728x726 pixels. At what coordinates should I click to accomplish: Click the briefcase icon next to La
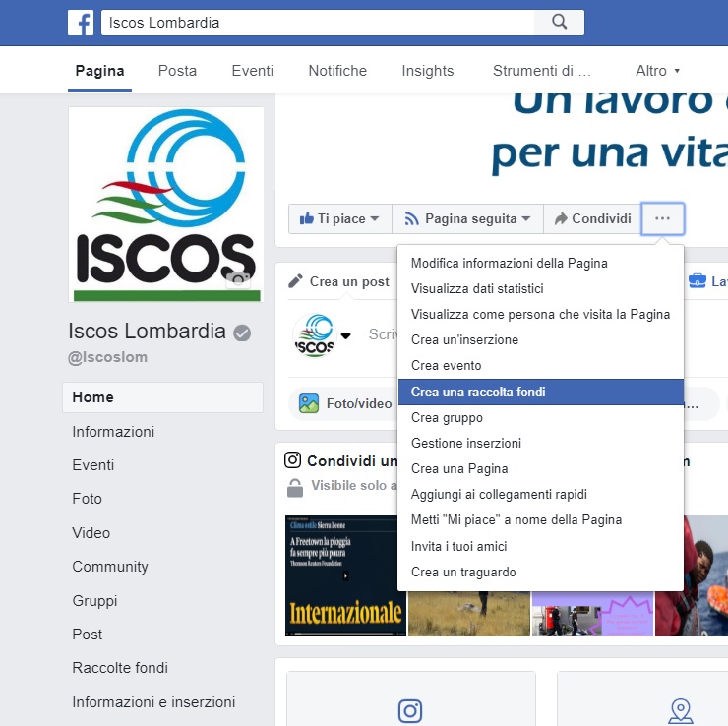coord(698,280)
